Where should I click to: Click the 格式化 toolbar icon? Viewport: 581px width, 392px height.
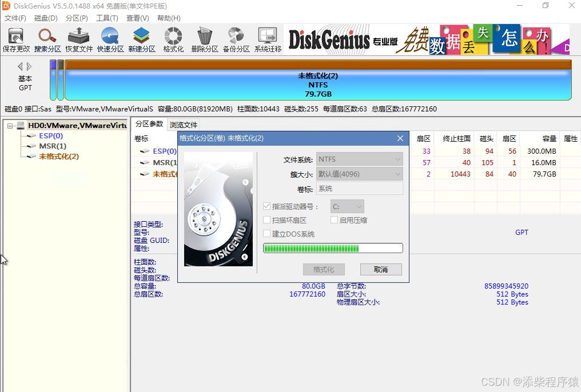coord(173,39)
